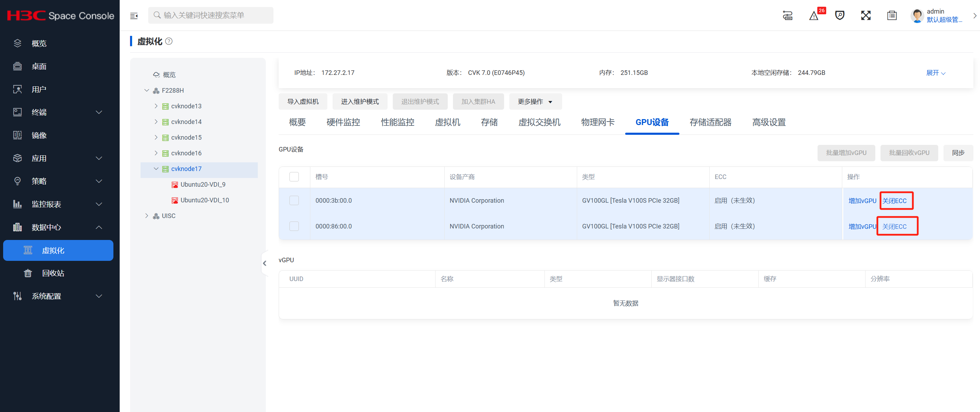Click the H3C Space Console logo

coord(60,16)
